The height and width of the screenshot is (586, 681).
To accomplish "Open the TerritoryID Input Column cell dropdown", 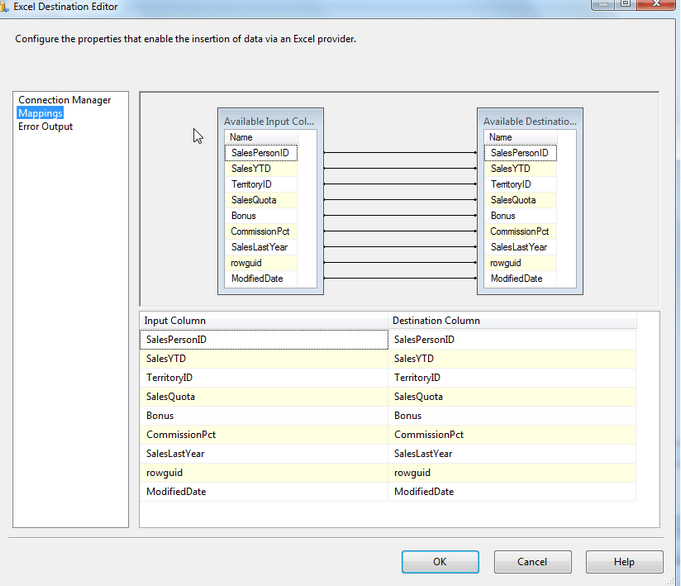I will [x=264, y=377].
